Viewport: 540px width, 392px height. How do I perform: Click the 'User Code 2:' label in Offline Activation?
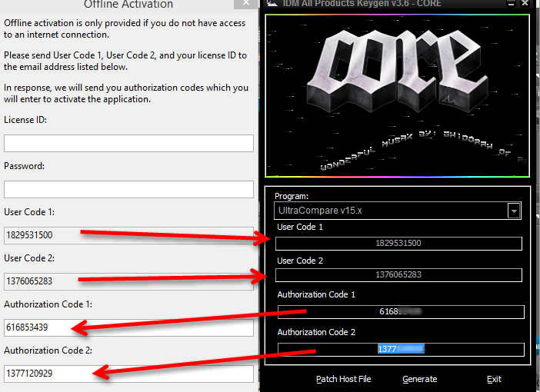[x=29, y=258]
